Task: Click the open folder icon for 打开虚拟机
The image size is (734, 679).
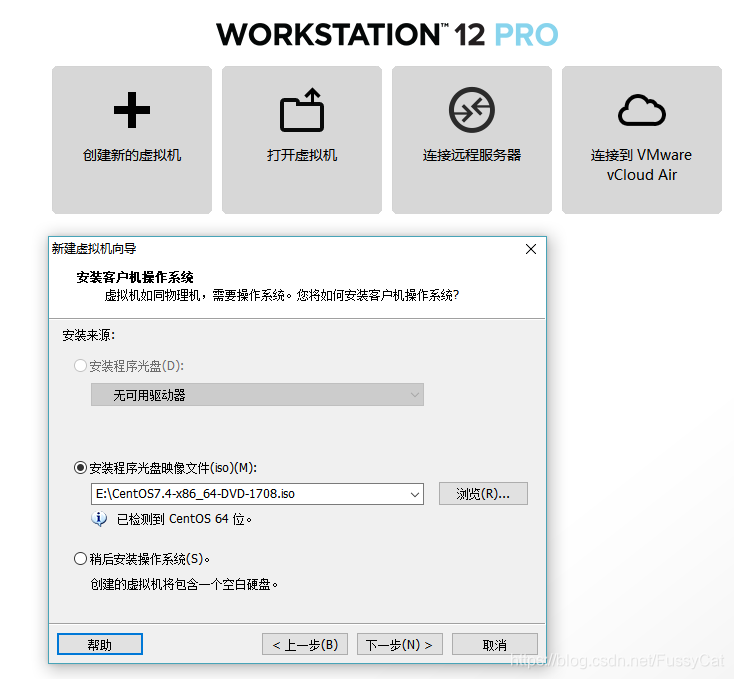Action: click(302, 110)
